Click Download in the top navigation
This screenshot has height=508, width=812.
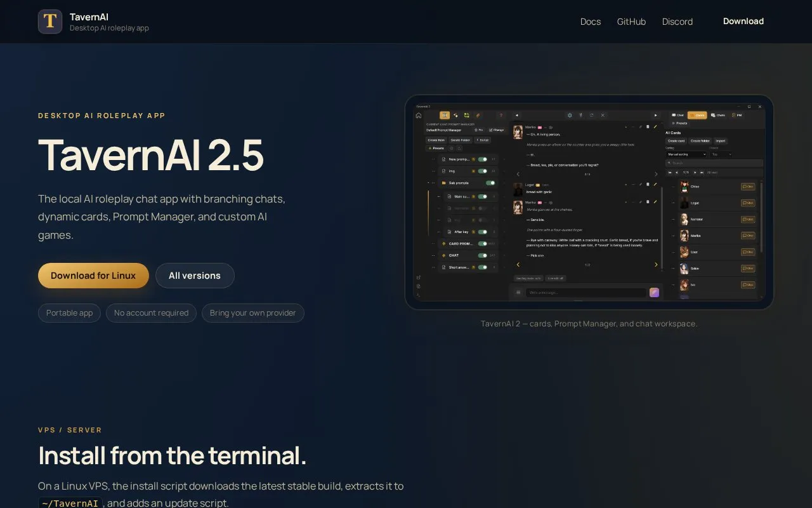(743, 22)
